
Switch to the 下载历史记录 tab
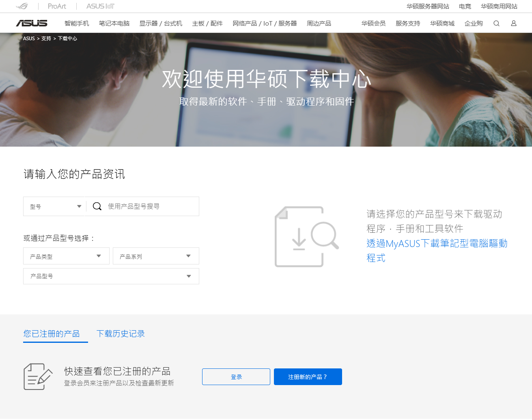(x=121, y=333)
